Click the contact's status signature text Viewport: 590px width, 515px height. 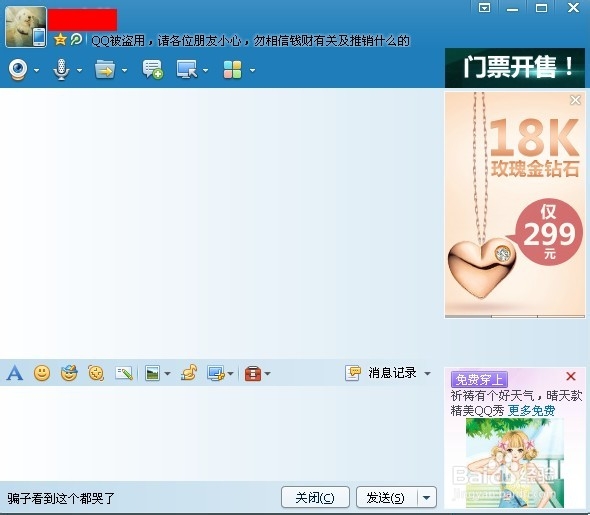[x=251, y=40]
